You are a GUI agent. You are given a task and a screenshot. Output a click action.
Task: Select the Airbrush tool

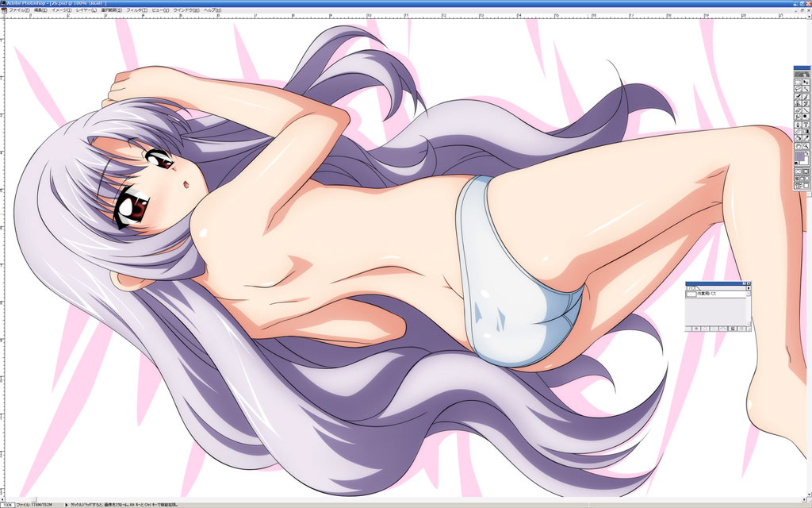(x=798, y=96)
